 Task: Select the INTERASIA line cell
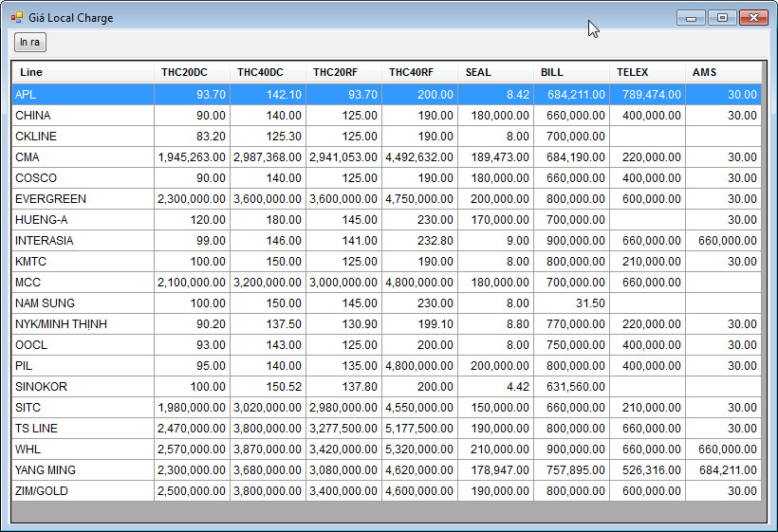point(83,241)
